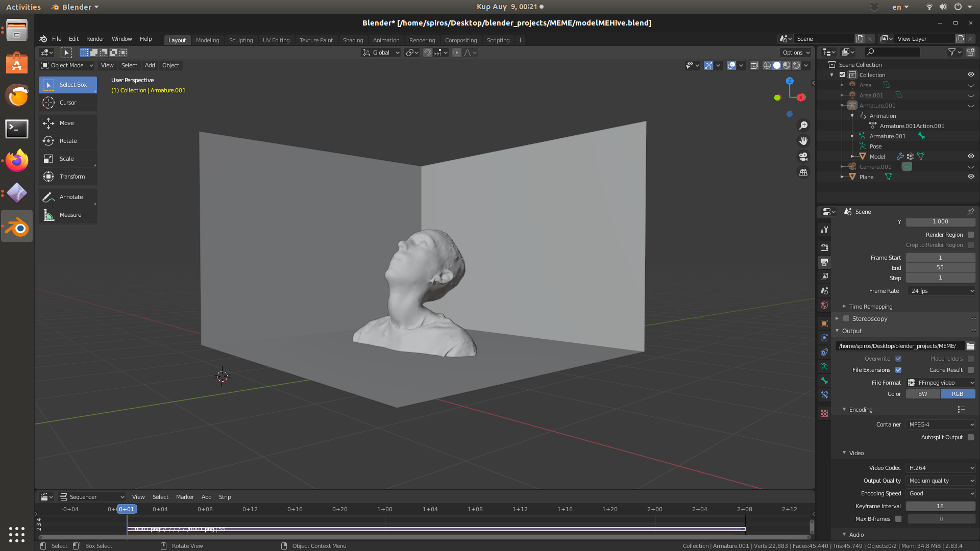Enable Render Region checkbox
The width and height of the screenshot is (980, 551).
(971, 235)
